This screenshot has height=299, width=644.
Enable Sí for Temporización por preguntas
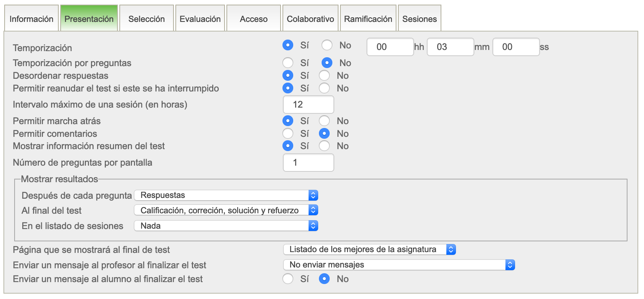pyautogui.click(x=288, y=63)
